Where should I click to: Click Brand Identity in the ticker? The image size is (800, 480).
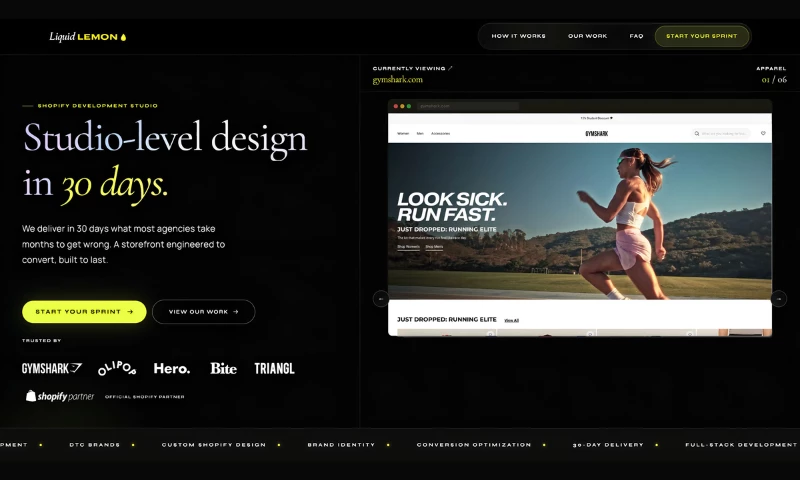tap(341, 445)
